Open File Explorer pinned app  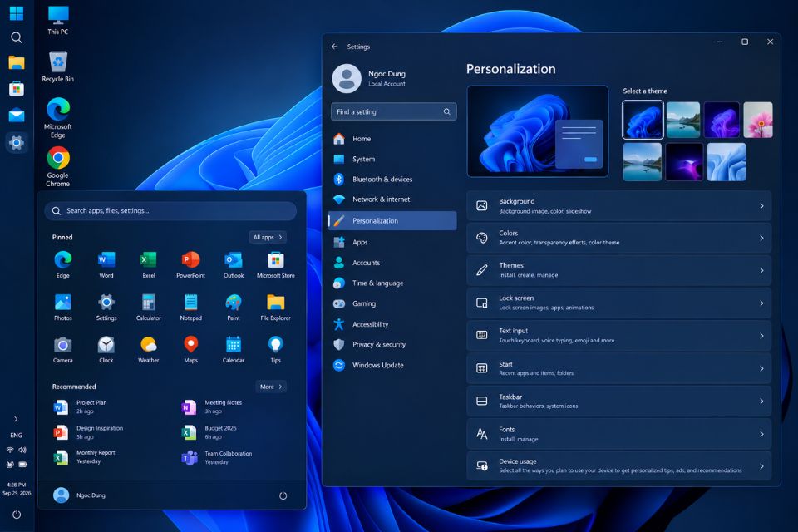click(x=275, y=307)
